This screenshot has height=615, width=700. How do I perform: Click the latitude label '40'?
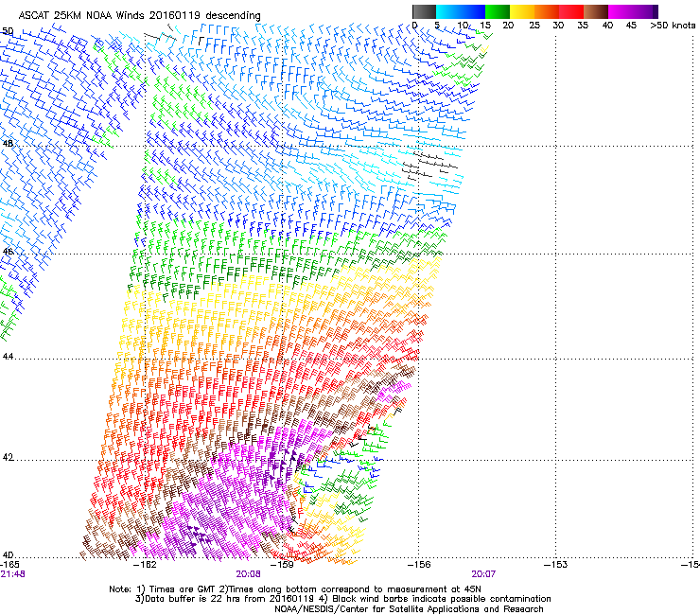[8, 555]
